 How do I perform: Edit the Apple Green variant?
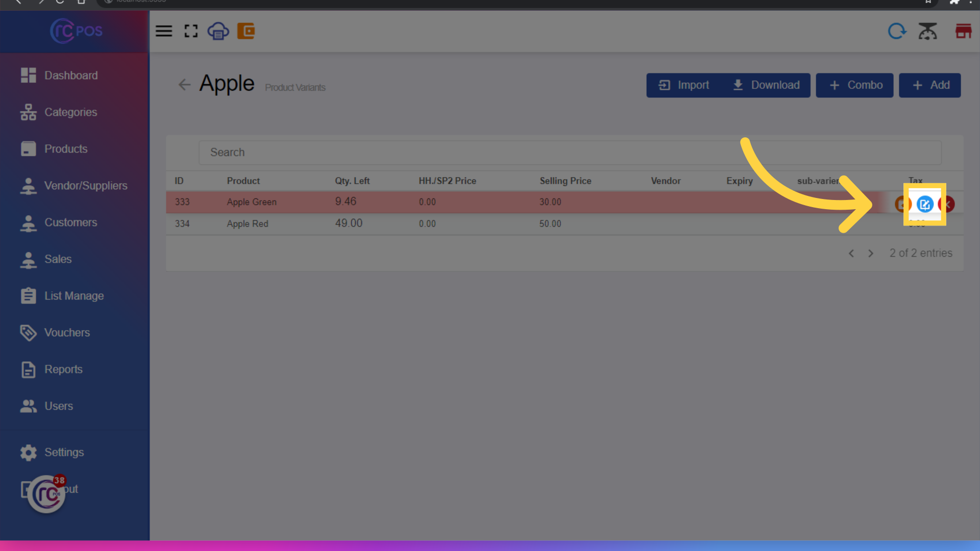click(x=925, y=204)
